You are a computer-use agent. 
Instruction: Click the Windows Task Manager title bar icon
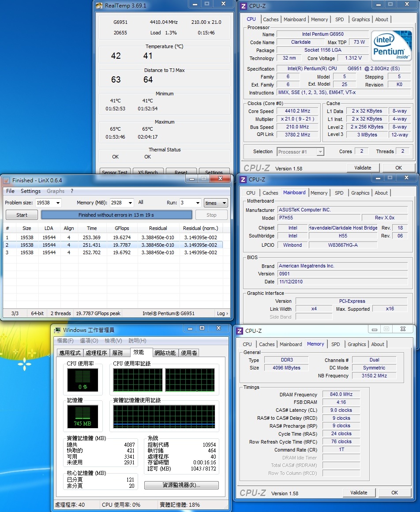(x=57, y=330)
